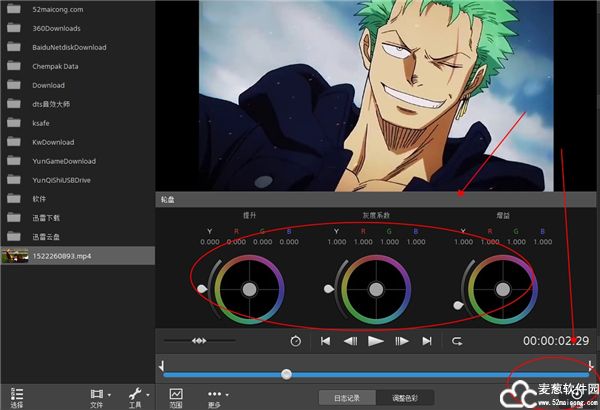Toggle loop playback icon
Image resolution: width=600 pixels, height=410 pixels.
point(457,341)
